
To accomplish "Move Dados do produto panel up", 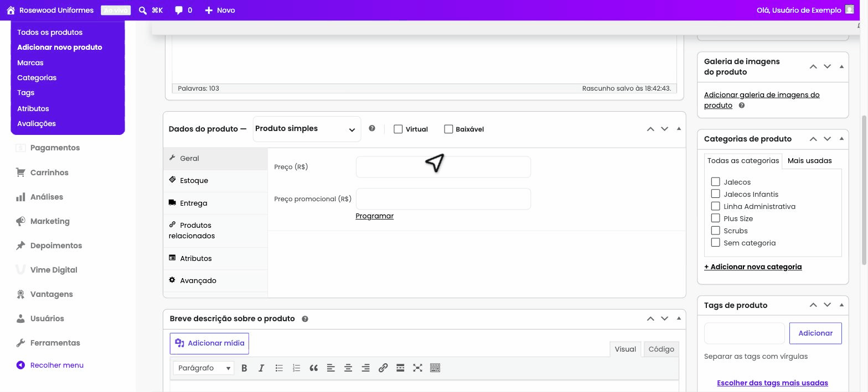I will pyautogui.click(x=650, y=129).
